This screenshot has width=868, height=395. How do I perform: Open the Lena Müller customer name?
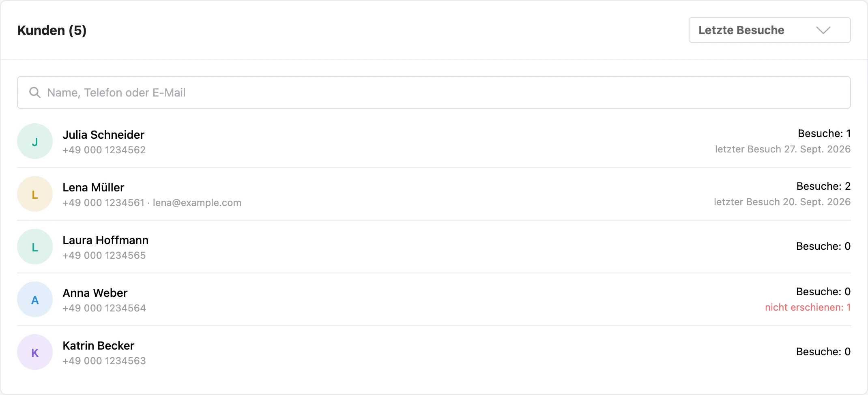pyautogui.click(x=93, y=187)
